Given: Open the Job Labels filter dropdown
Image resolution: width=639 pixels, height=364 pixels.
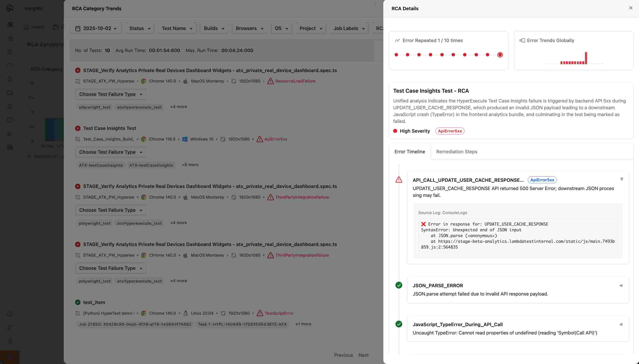Looking at the screenshot, I should pyautogui.click(x=349, y=28).
